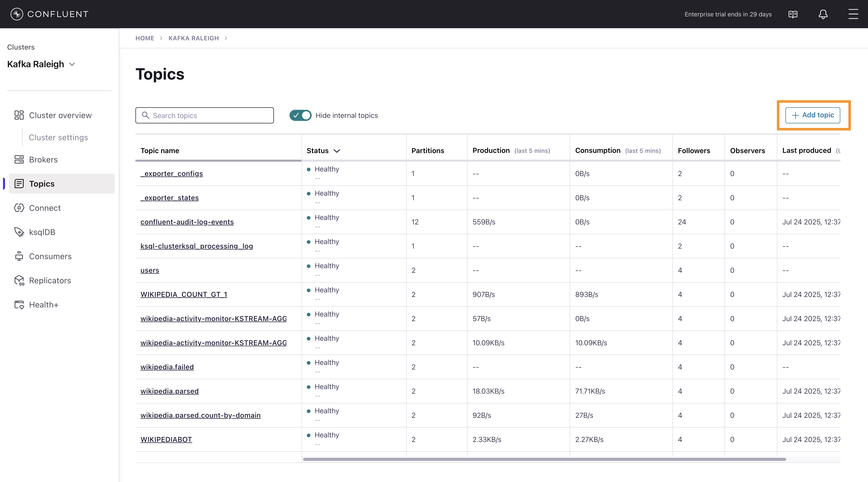Viewport: 868px width, 482px height.
Task: Click the Search topics input field
Action: (209, 115)
